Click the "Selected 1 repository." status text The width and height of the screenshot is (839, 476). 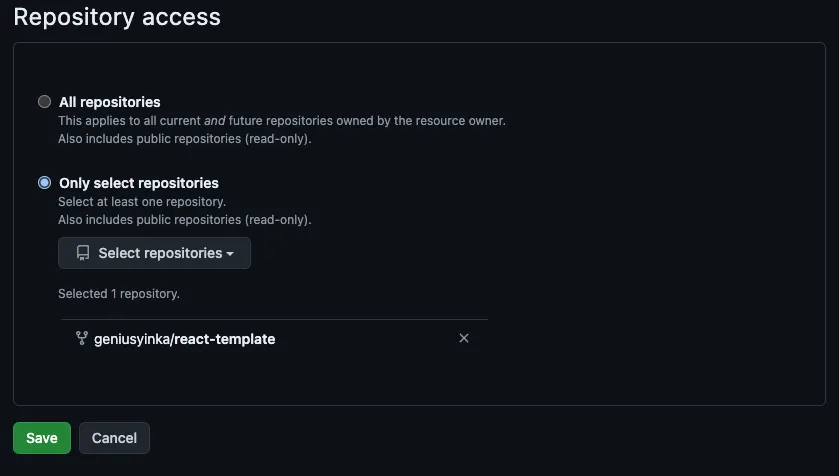click(x=119, y=294)
